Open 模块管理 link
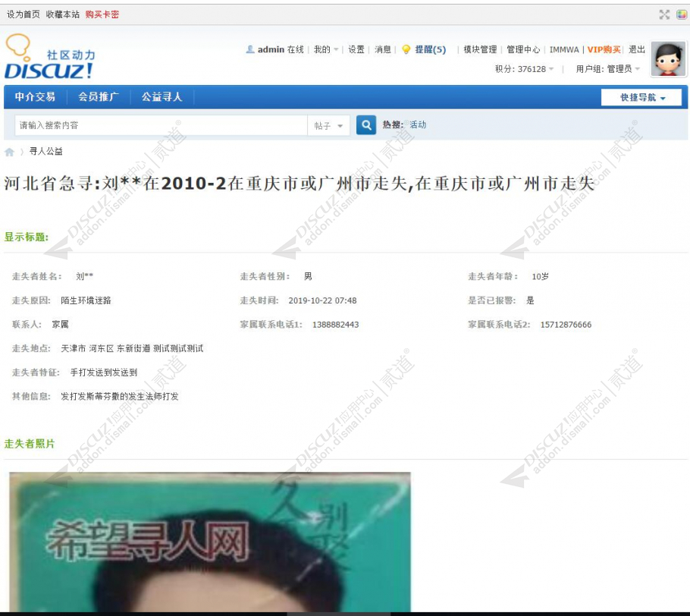Image resolution: width=690 pixels, height=616 pixels. pos(480,49)
